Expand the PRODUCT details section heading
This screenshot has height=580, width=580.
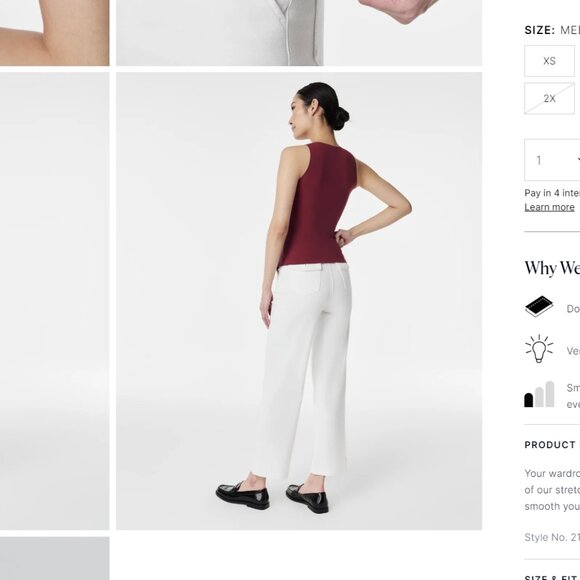coord(552,445)
